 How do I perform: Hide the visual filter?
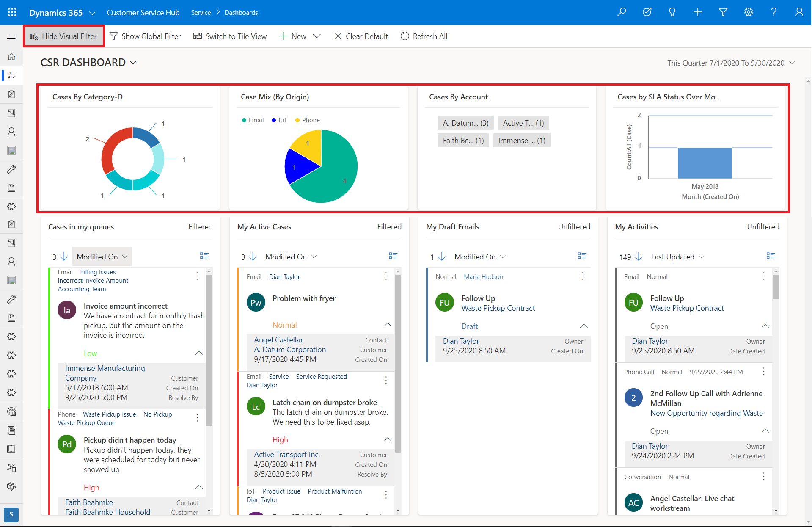(64, 36)
